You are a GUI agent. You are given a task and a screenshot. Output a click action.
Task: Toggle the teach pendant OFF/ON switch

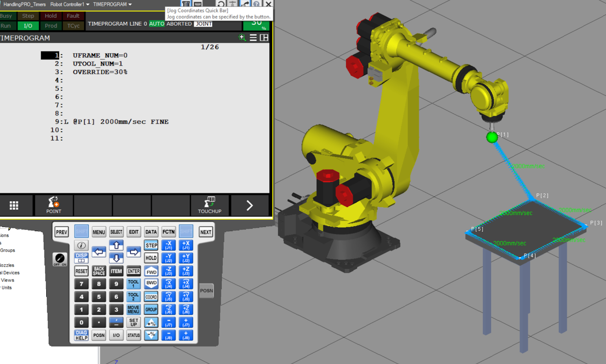[x=60, y=259]
